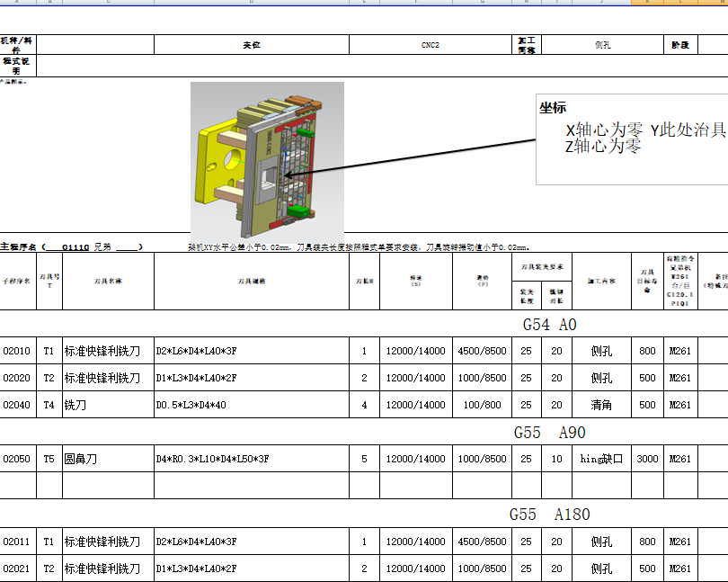This screenshot has width=728, height=582.
Task: Select the "G55 A90" section header cell
Action: pyautogui.click(x=548, y=432)
